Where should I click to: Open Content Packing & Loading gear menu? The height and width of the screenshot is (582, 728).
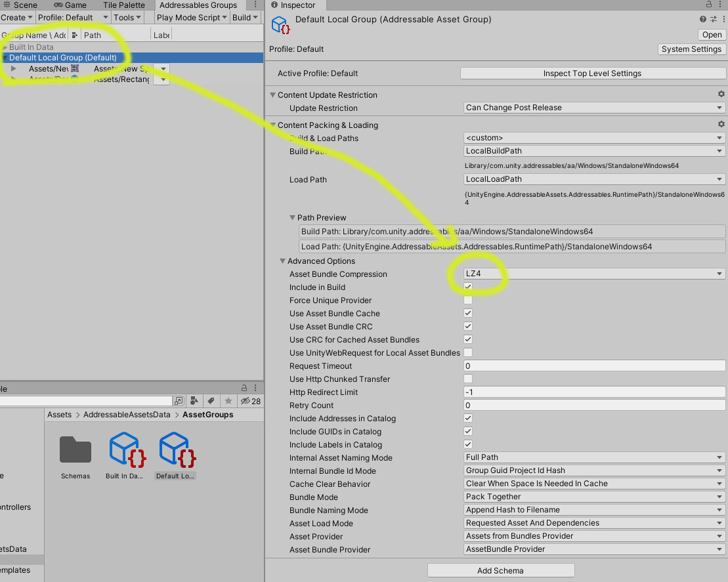[721, 125]
